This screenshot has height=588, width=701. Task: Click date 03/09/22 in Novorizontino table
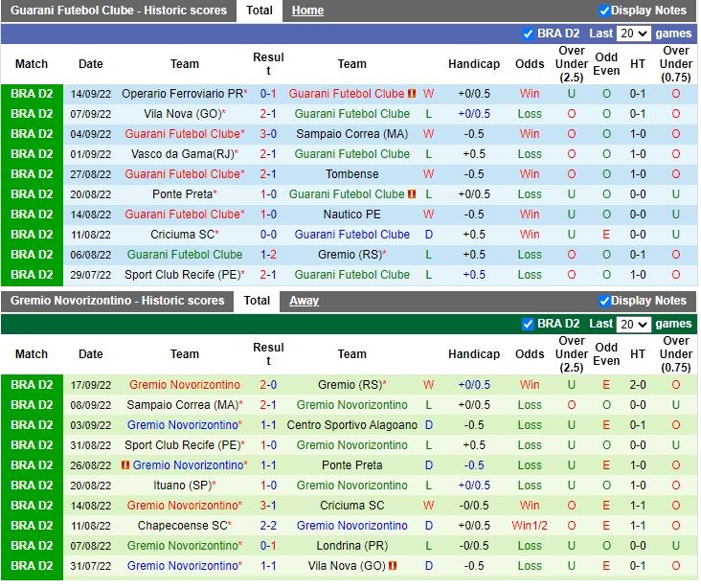click(x=90, y=425)
